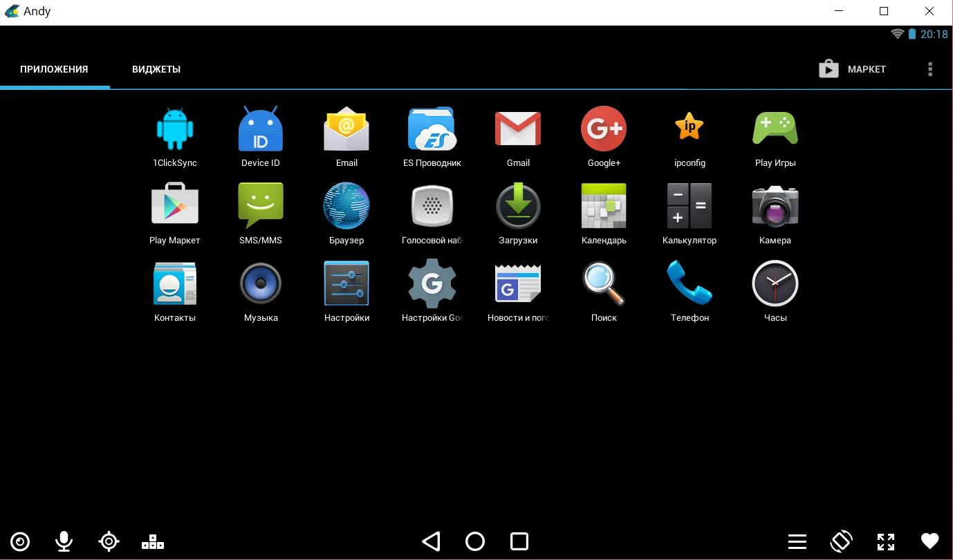The image size is (953, 560).
Task: Switch to the ВИДЖЕТЫ tab
Action: click(x=156, y=69)
